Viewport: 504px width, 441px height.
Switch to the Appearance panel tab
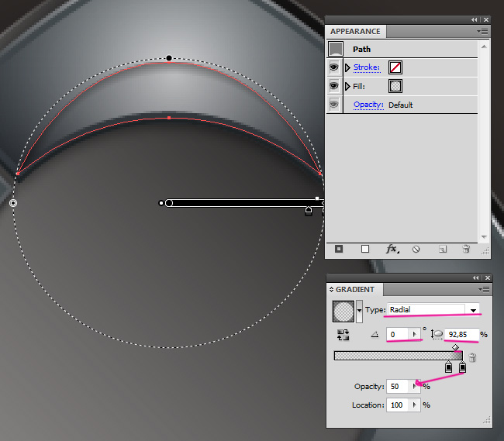pyautogui.click(x=355, y=32)
